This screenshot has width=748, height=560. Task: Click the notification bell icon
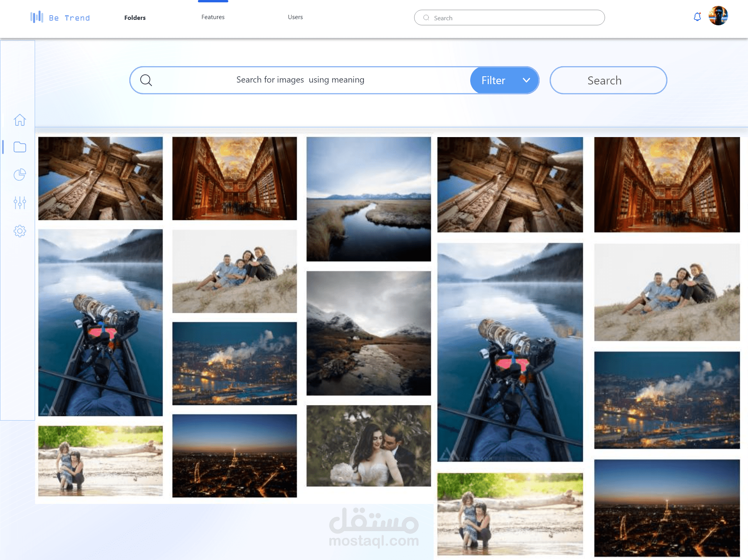tap(697, 17)
